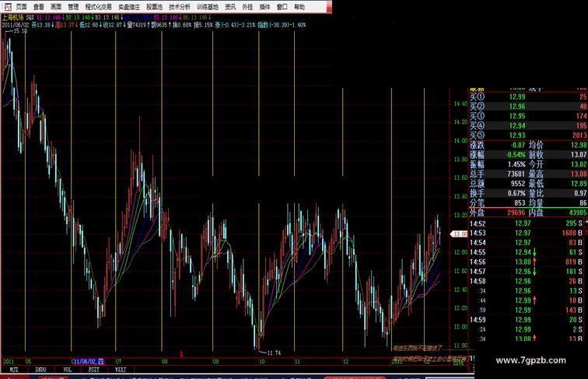Click the 14:53 trade row with 1688 B
Image resolution: width=588 pixels, height=379 pixels.
[528, 233]
